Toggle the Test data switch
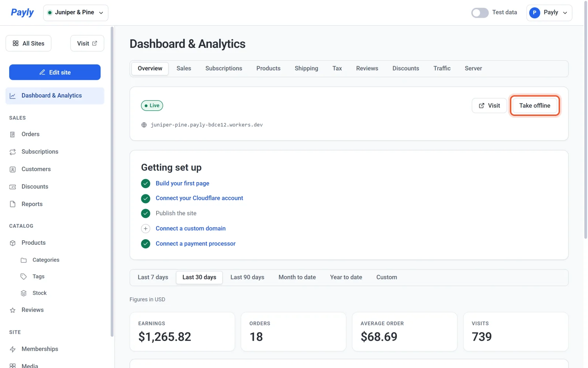The width and height of the screenshot is (588, 368). pos(480,13)
